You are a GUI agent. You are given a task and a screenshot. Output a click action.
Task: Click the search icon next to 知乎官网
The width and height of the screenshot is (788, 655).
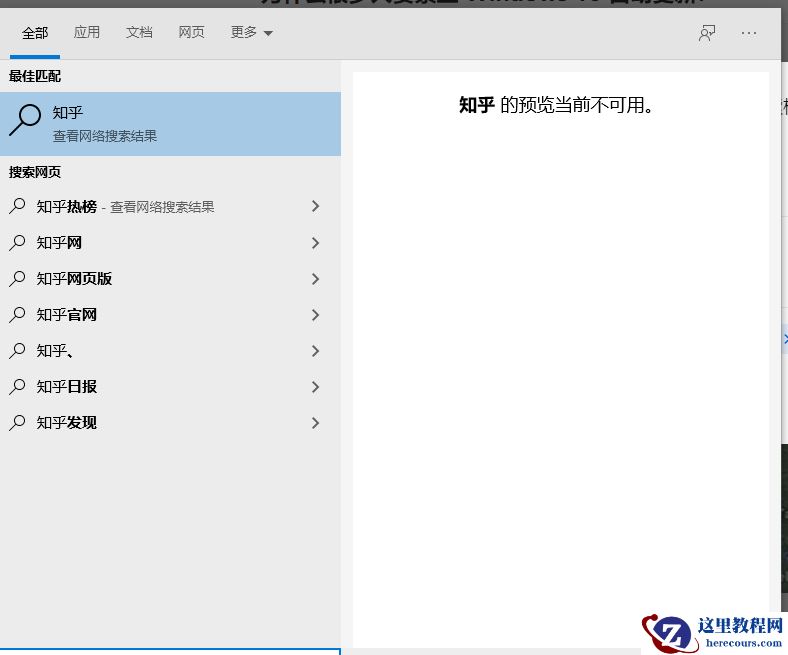click(17, 315)
